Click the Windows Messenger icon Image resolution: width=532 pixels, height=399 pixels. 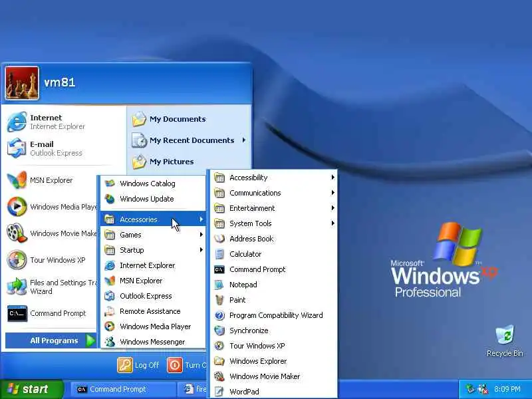(x=110, y=342)
